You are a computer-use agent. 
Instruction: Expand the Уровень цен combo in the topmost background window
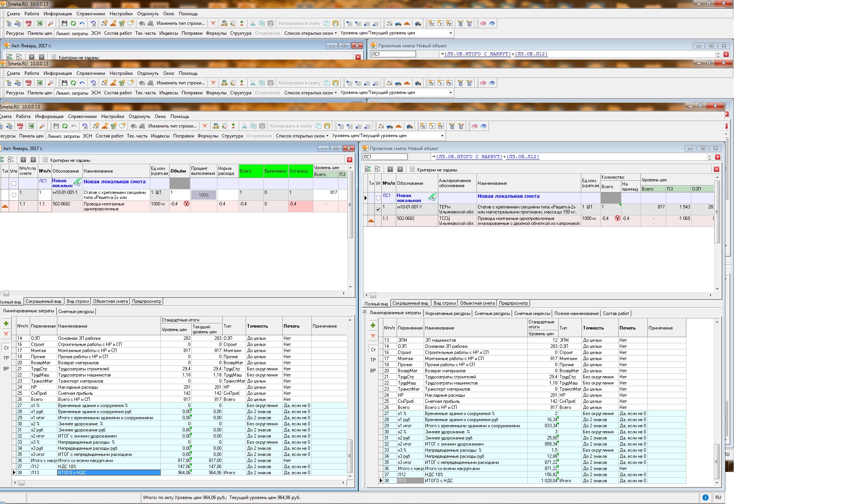451,33
